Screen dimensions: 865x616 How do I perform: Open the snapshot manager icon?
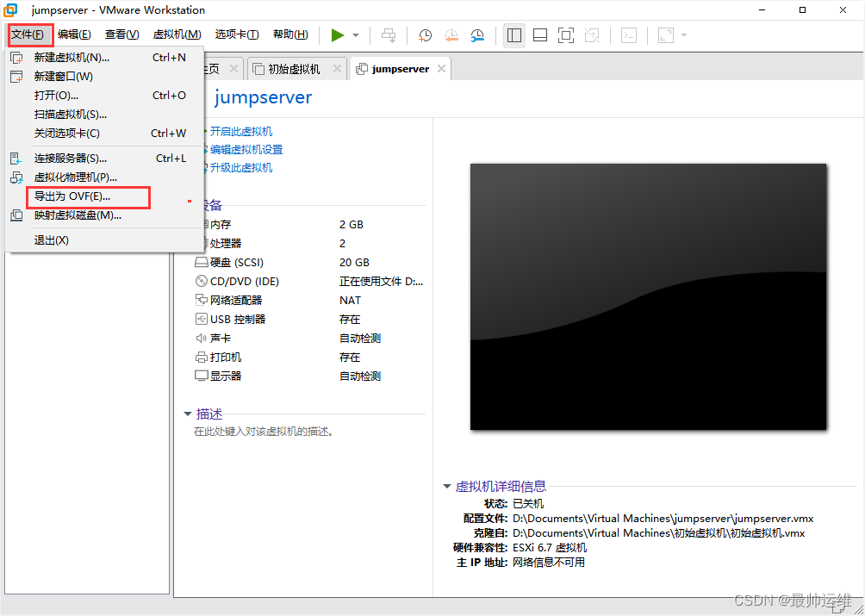pyautogui.click(x=477, y=35)
